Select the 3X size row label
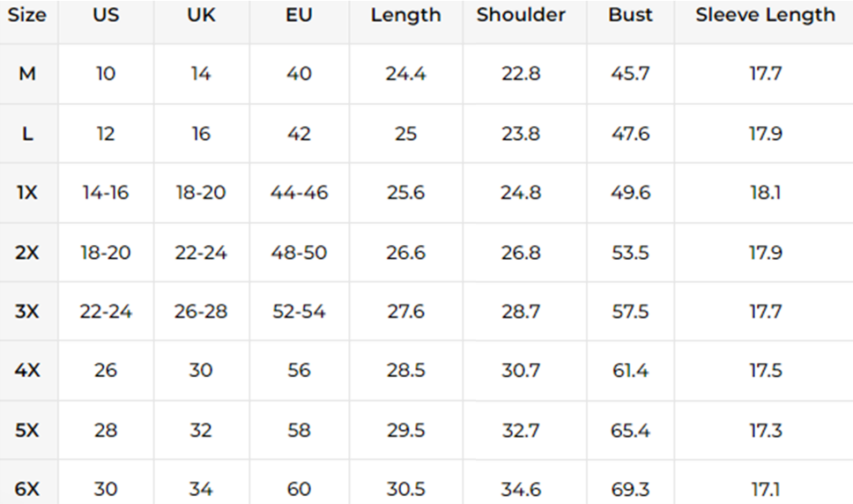The image size is (853, 504). 27,312
